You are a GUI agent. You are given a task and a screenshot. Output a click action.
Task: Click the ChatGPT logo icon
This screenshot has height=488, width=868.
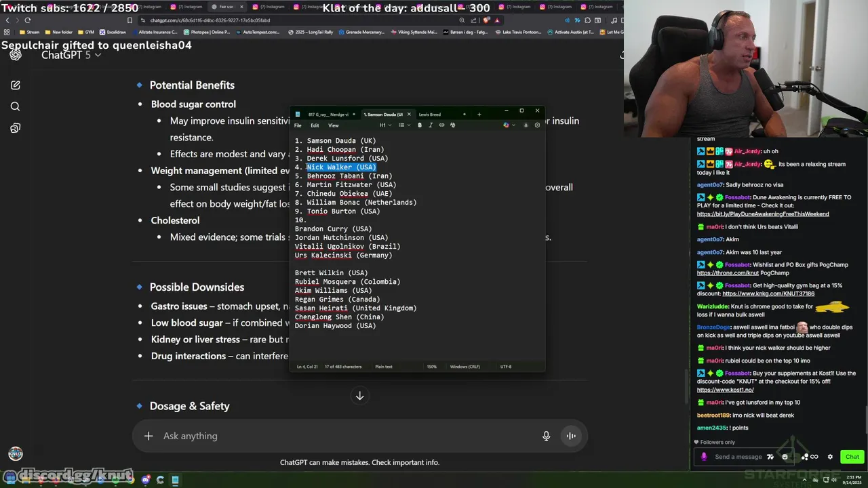(x=15, y=55)
